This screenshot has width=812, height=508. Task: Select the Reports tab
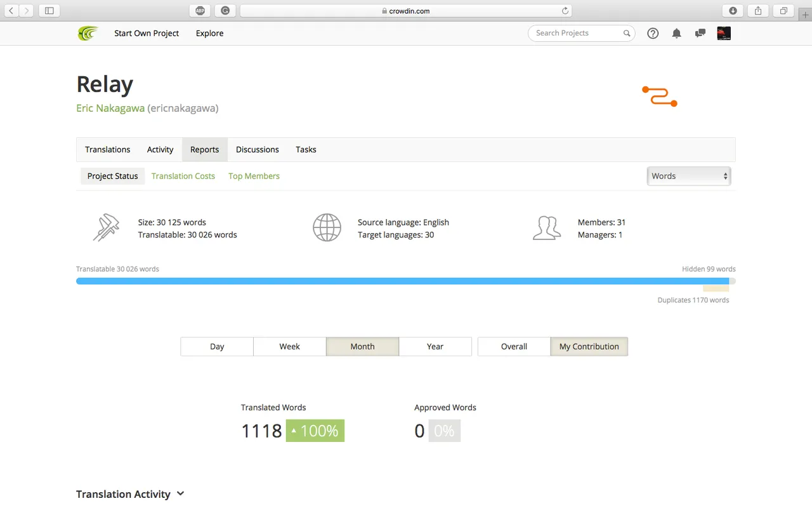204,149
